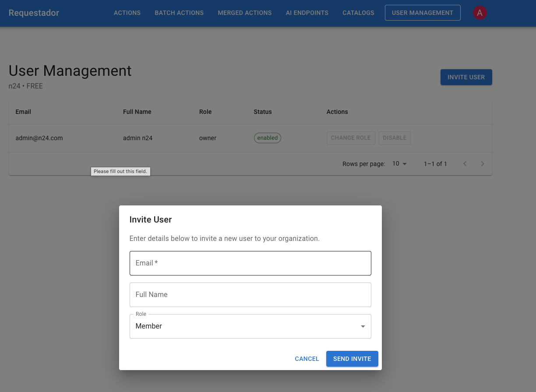The height and width of the screenshot is (392, 536).
Task: Go to AI Endpoints section
Action: [307, 13]
